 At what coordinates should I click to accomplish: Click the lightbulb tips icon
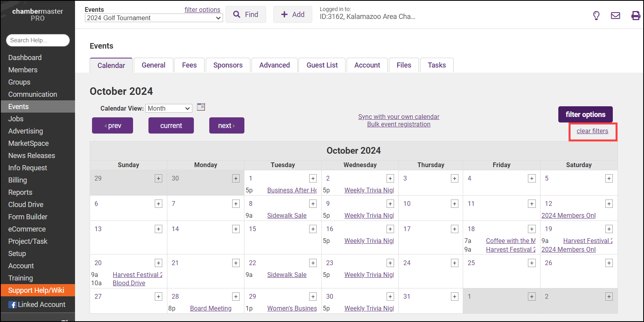click(596, 15)
